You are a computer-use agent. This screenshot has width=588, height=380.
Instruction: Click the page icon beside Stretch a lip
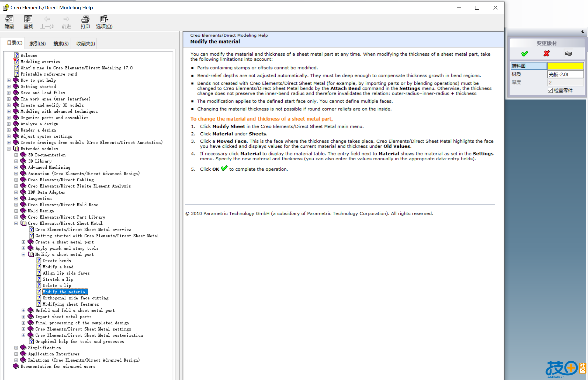(x=39, y=279)
